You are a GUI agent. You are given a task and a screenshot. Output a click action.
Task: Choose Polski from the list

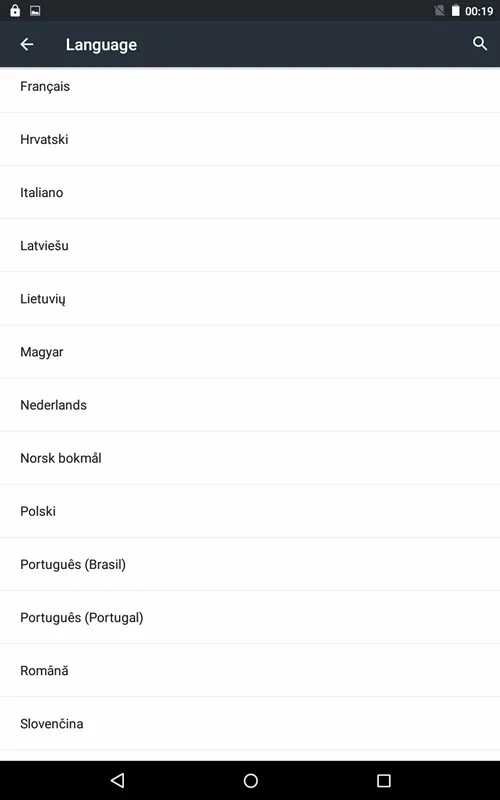[x=250, y=511]
